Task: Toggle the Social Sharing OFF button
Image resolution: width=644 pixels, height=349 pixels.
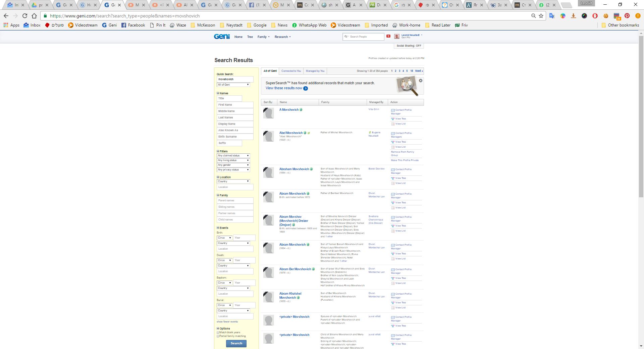Action: (x=409, y=46)
